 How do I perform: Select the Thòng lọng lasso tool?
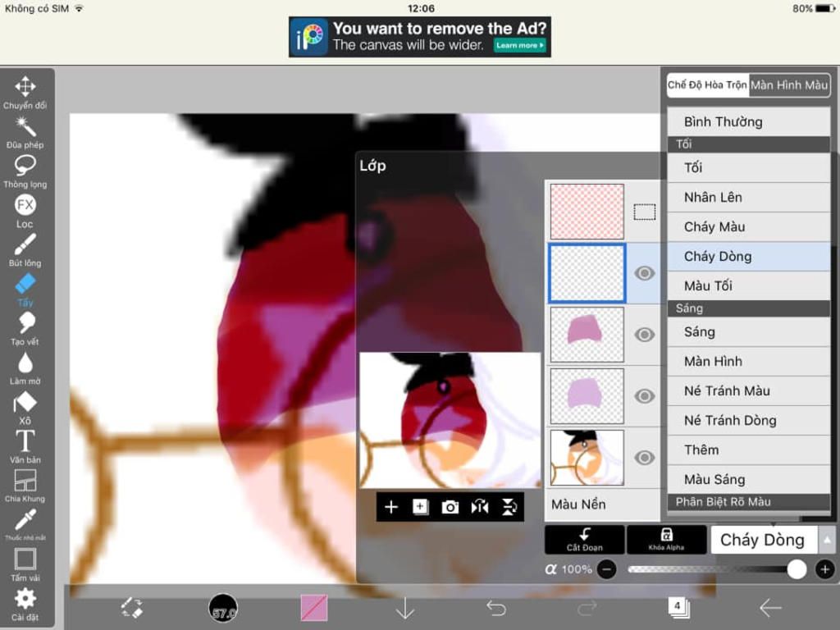(25, 171)
